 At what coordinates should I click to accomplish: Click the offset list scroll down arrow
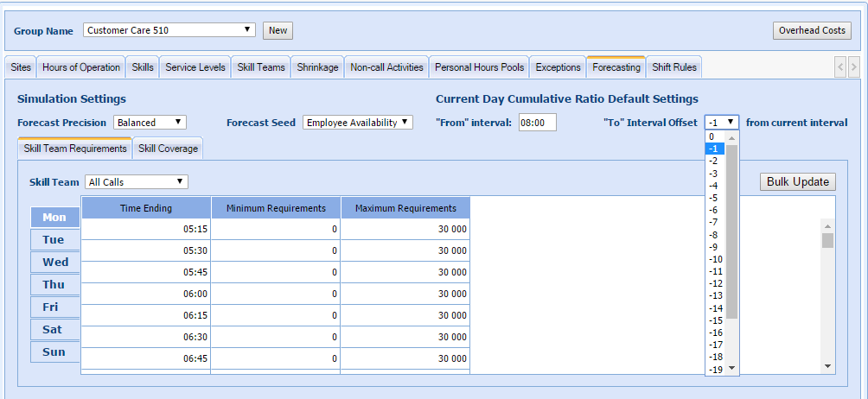click(x=732, y=369)
